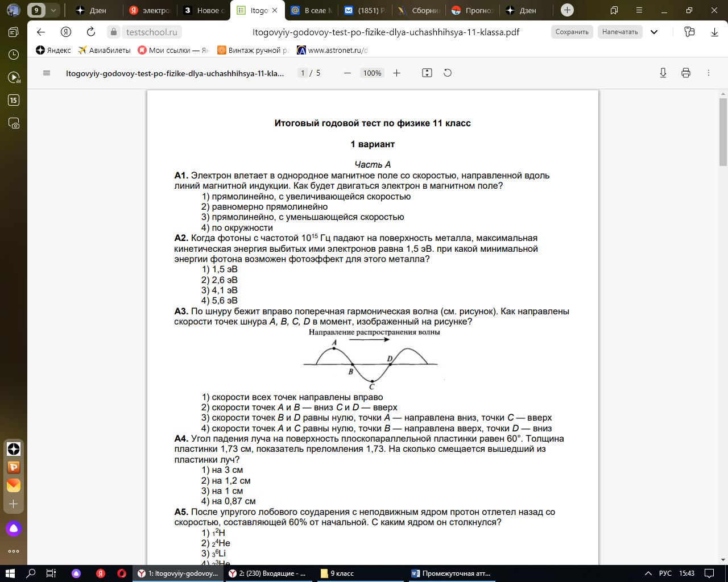Add a new sidebar app
Screen dimensions: 728x582
14,504
